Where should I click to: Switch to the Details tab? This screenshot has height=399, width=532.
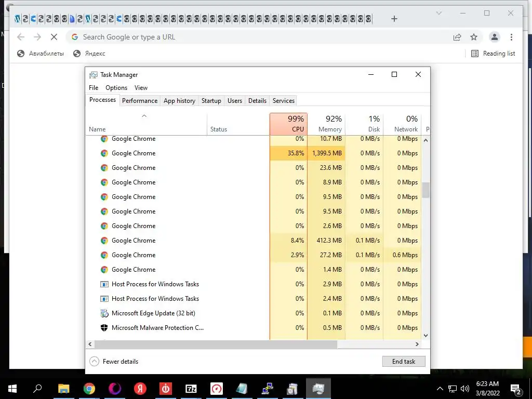tap(257, 101)
